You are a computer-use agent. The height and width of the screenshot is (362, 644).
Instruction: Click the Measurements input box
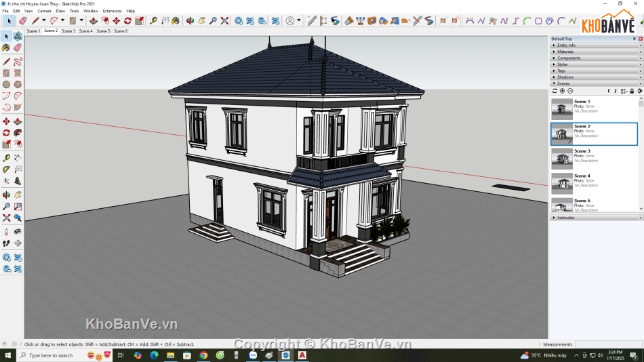pyautogui.click(x=608, y=344)
